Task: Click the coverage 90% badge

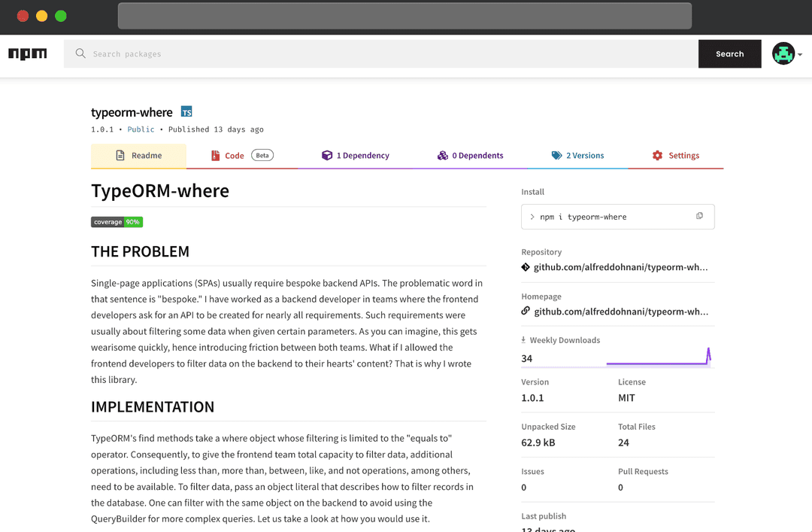Action: [117, 222]
